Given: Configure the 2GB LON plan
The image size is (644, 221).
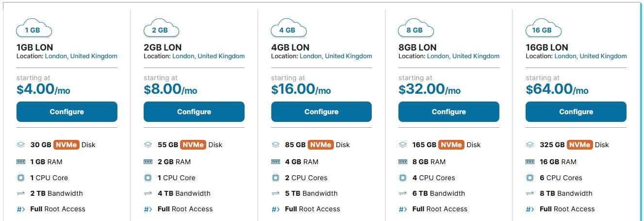Looking at the screenshot, I should coord(194,112).
